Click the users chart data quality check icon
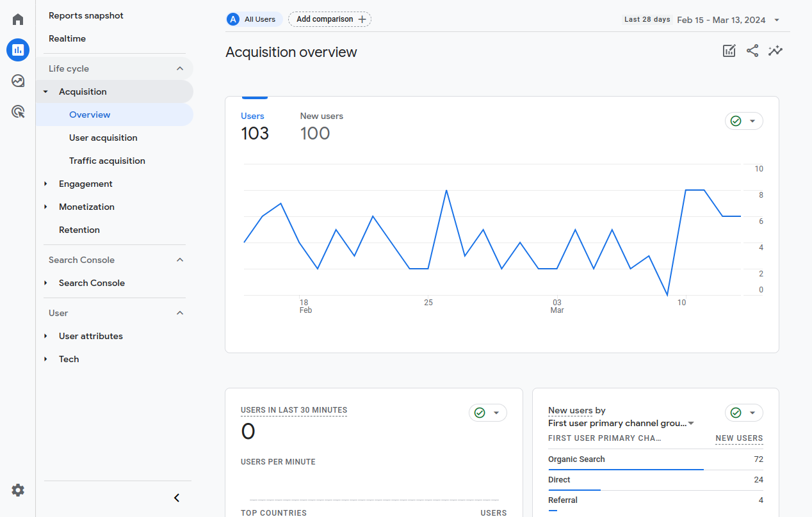The height and width of the screenshot is (517, 812). tap(736, 121)
